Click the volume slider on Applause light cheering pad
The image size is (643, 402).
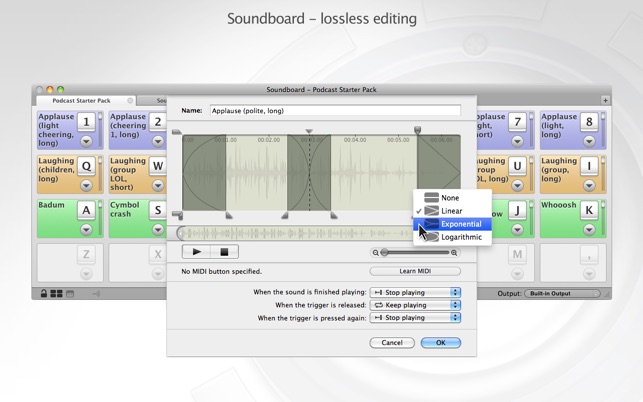(100, 130)
